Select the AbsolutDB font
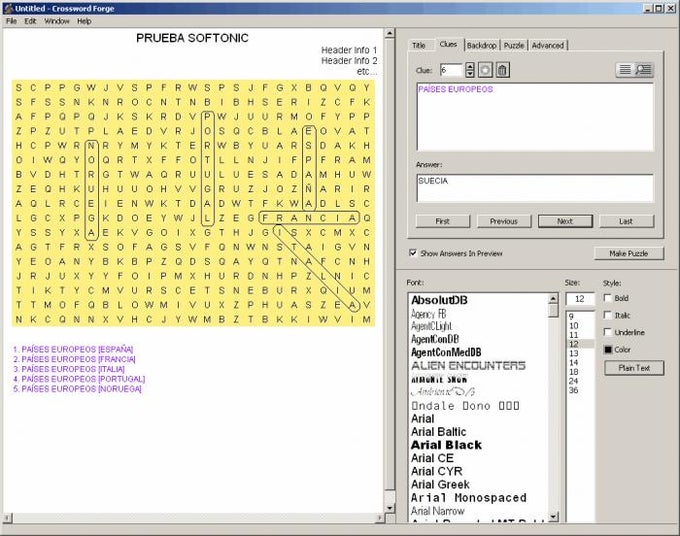Screen dimensions: 680x536 point(439,300)
